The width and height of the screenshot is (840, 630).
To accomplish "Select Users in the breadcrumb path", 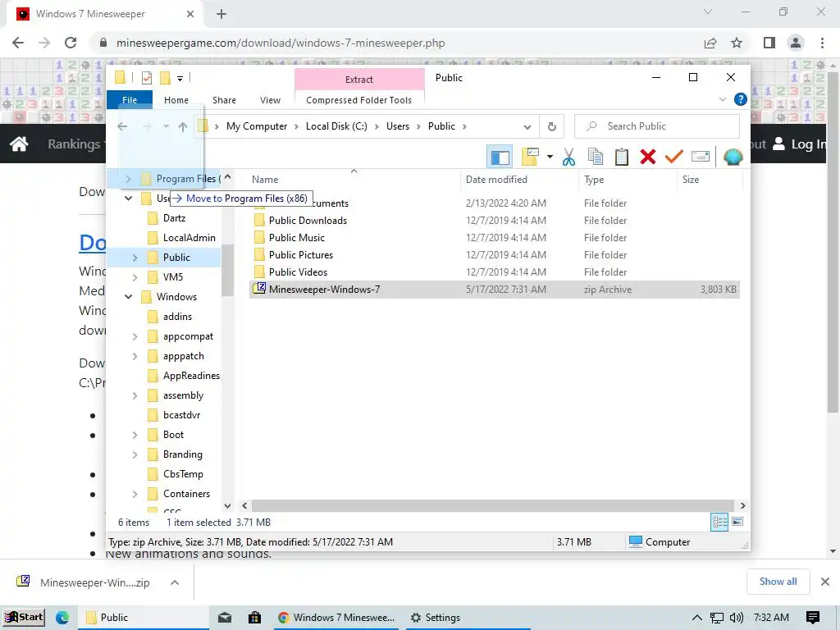I will [x=398, y=126].
